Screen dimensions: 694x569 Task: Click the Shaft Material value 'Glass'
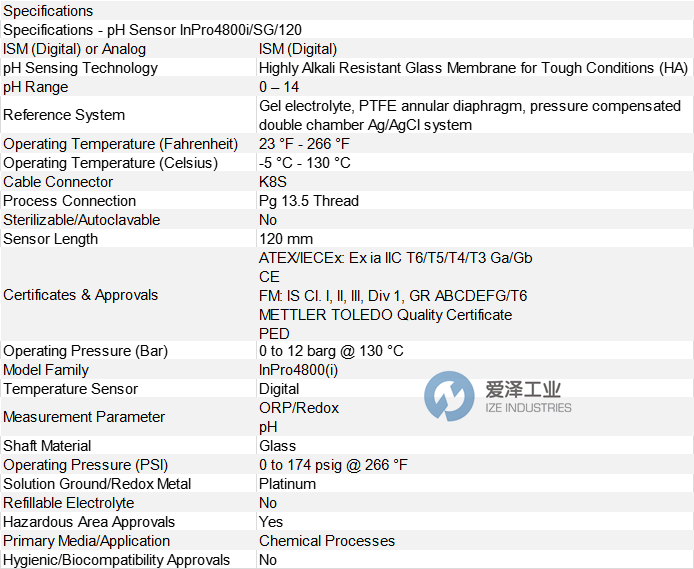coord(277,446)
